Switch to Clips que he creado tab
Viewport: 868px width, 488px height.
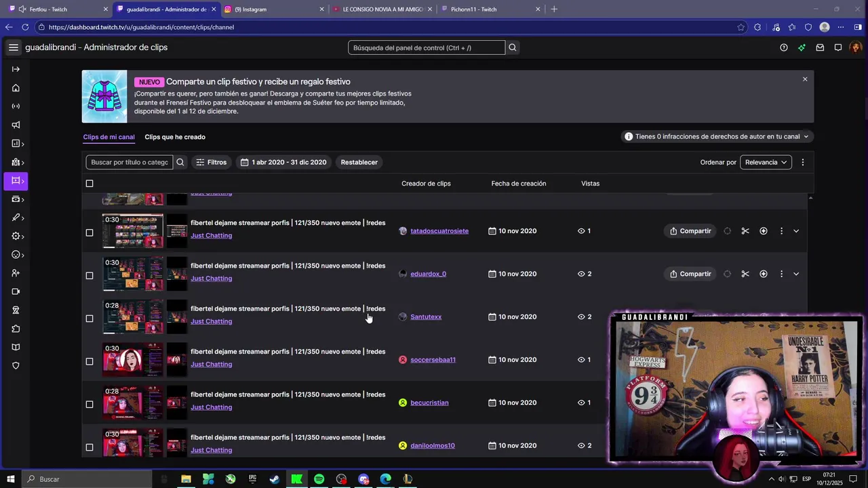[175, 137]
